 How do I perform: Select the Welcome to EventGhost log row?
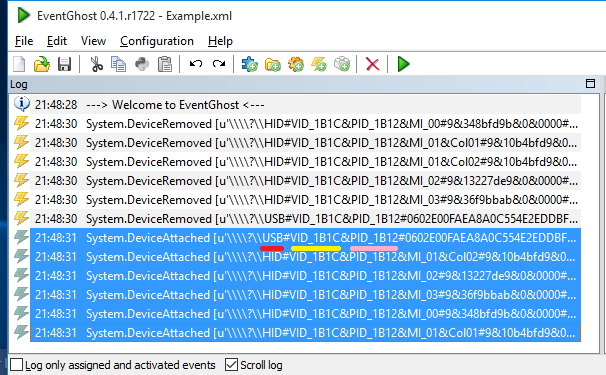tap(305, 105)
